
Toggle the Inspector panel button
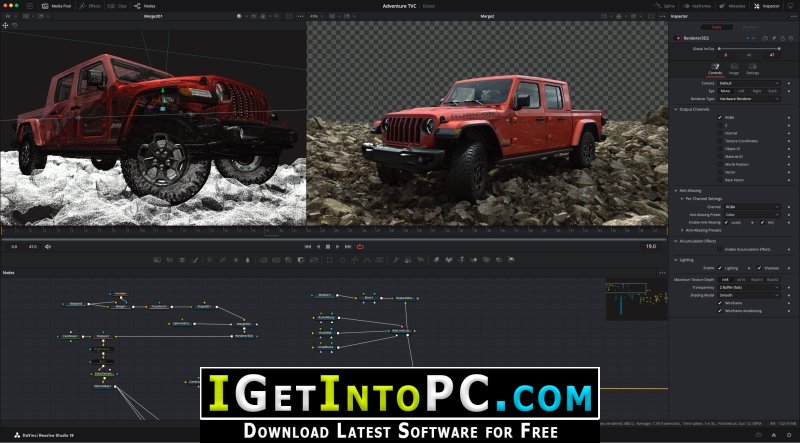(x=767, y=6)
